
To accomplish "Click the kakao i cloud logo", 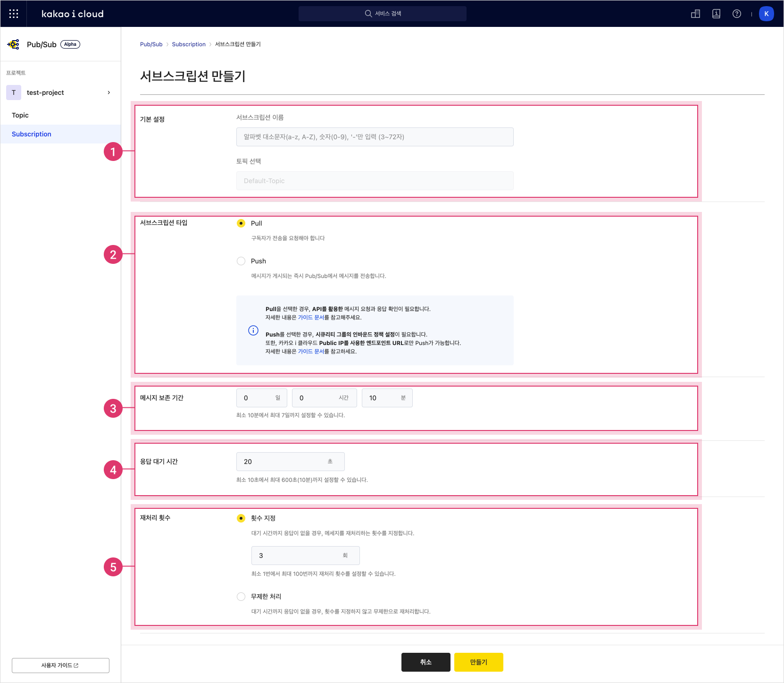I will point(73,14).
